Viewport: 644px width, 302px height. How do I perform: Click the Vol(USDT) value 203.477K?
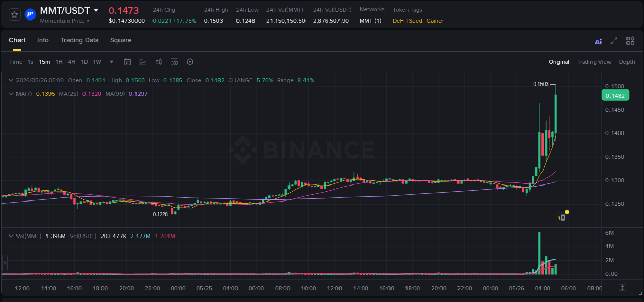(x=114, y=236)
